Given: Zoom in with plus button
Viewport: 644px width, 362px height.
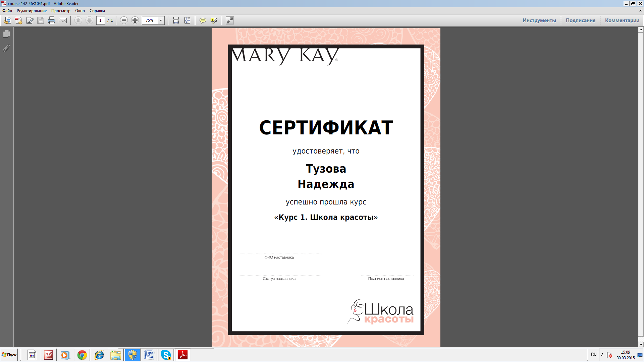Looking at the screenshot, I should 135,20.
